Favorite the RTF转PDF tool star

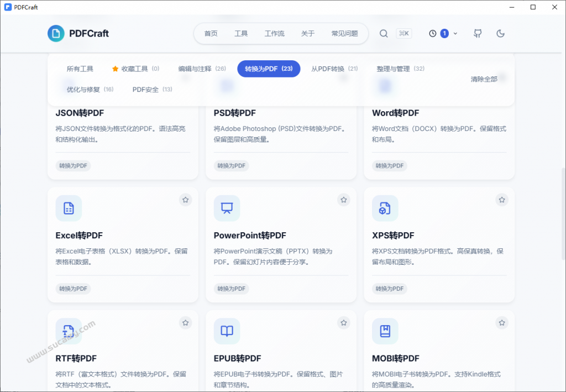186,323
